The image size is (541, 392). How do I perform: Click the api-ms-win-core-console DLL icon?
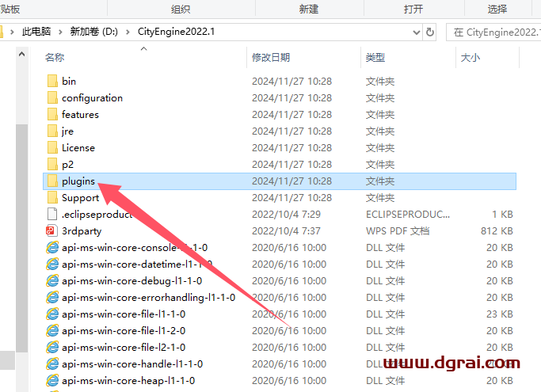tap(52, 247)
